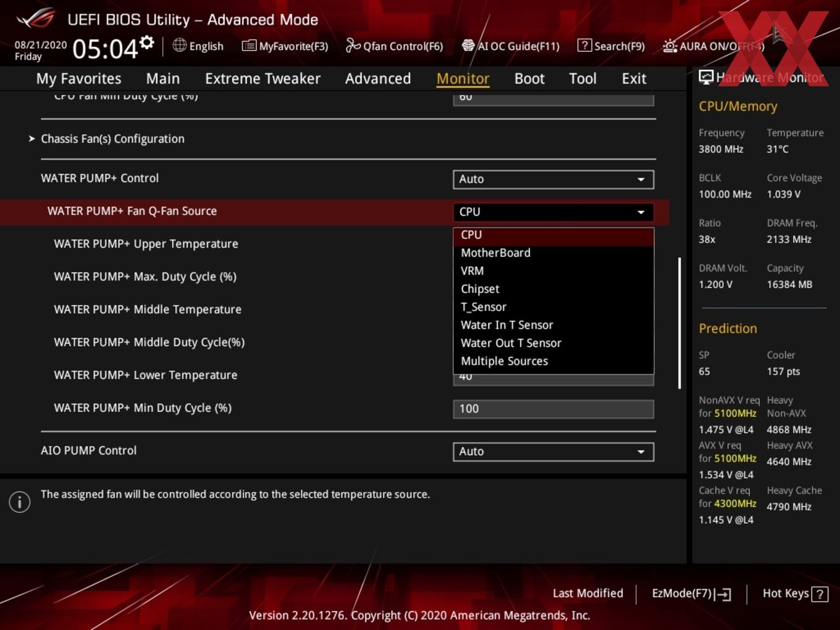Click the info circle icon
Screen dimensions: 840x630
click(20, 502)
